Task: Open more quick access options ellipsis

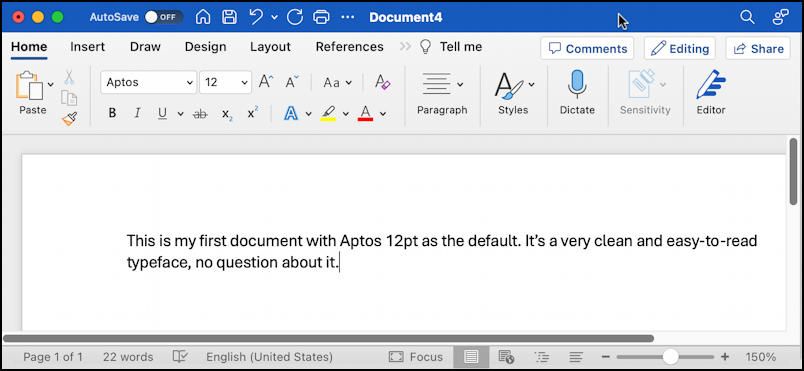Action: [348, 17]
